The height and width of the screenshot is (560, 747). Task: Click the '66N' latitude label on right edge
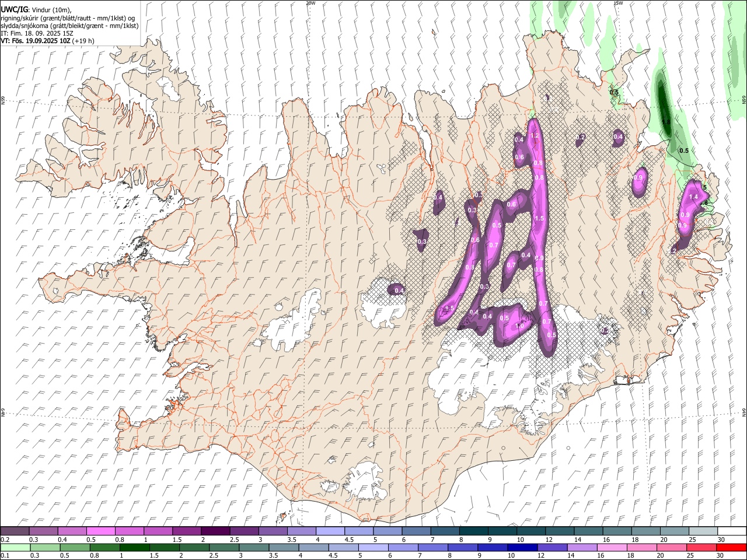click(744, 100)
